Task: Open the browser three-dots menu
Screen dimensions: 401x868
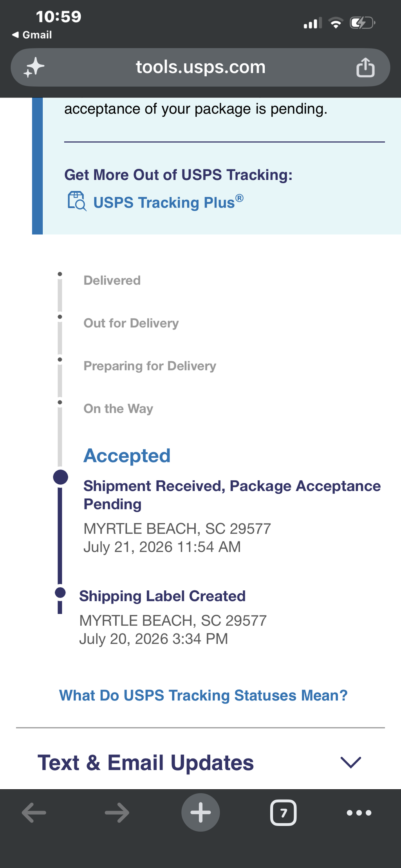Action: 359,813
